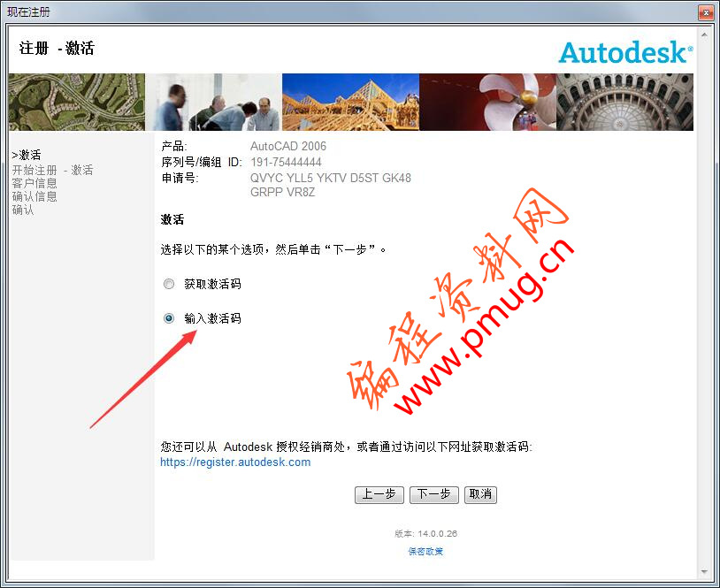Click the Autodesk logo
720x588 pixels.
coord(626,52)
